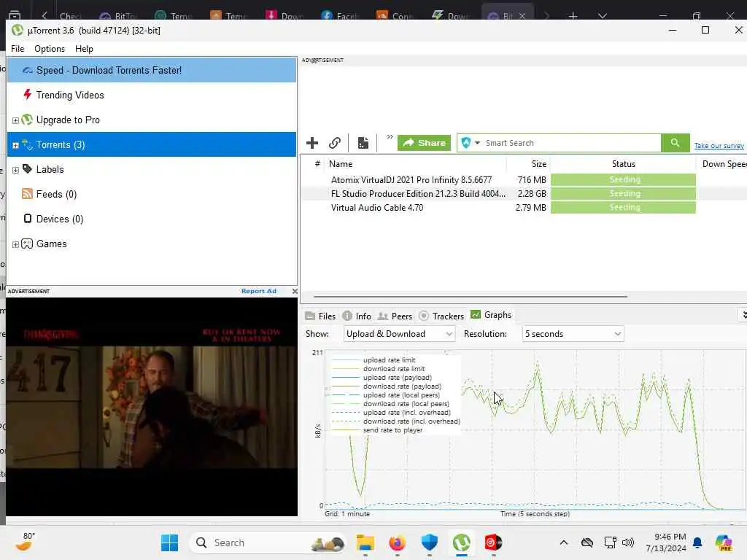This screenshot has width=747, height=560.
Task: Switch to the Info tab
Action: (356, 316)
